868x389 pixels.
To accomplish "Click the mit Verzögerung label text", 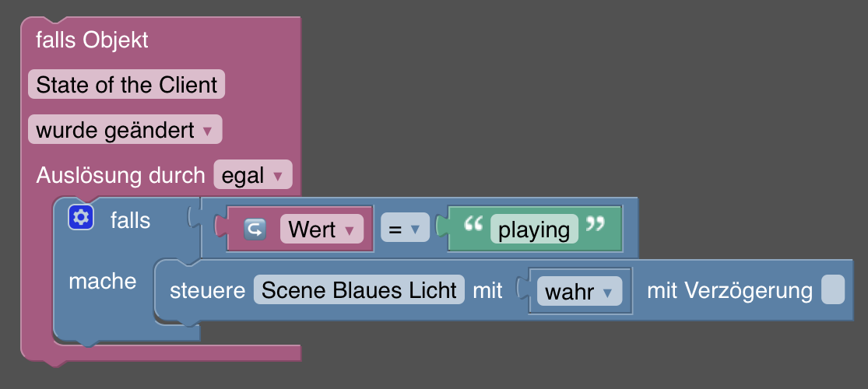I will point(729,290).
